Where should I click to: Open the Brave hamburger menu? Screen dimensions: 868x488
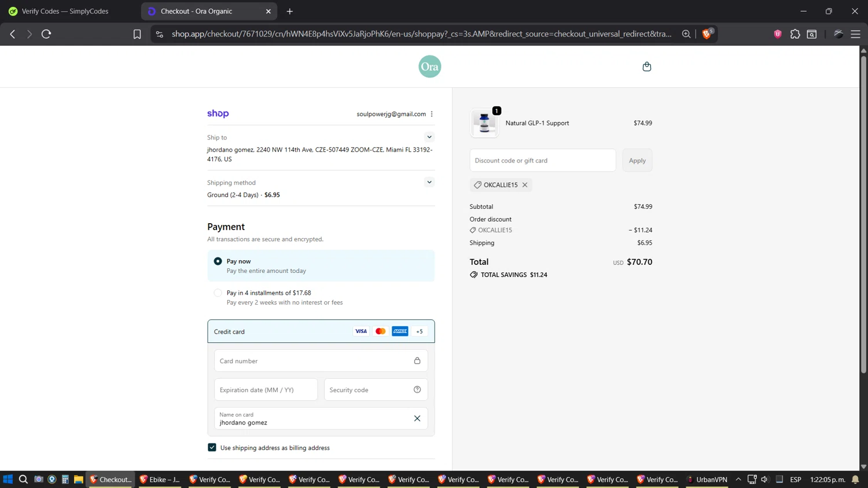(855, 34)
